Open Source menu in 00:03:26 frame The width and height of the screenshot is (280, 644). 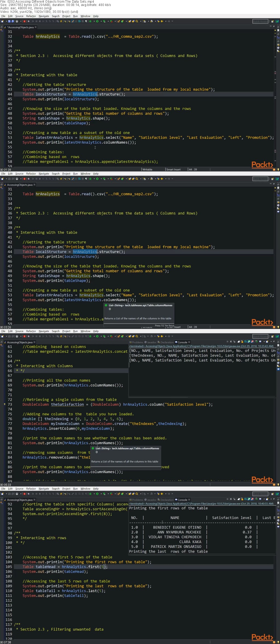19,174
